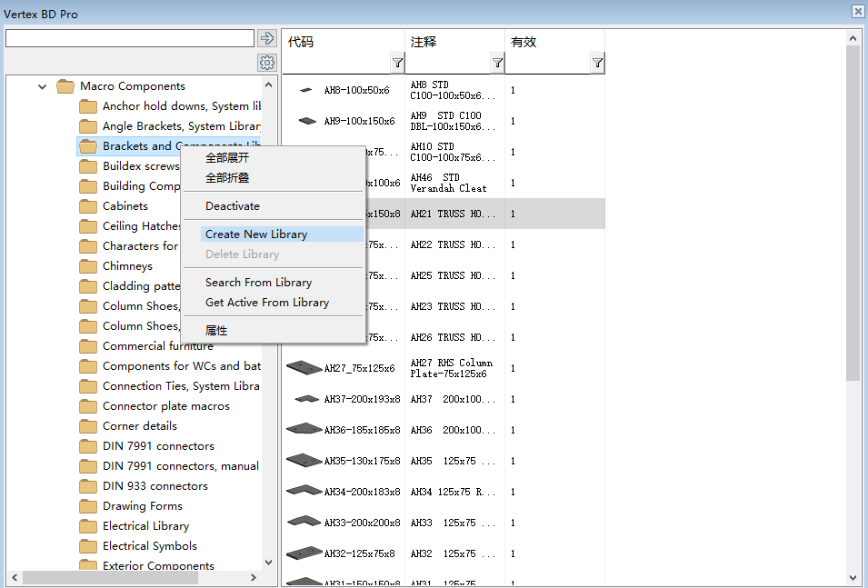Screen dimensions: 868x588
Task: Click the search text input field
Action: coord(130,38)
